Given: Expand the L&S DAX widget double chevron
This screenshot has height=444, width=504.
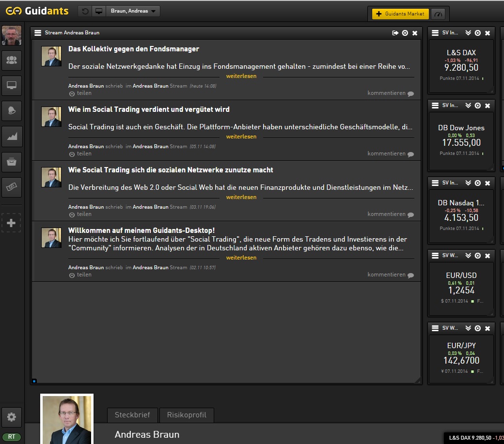Looking at the screenshot, I should pyautogui.click(x=468, y=33).
